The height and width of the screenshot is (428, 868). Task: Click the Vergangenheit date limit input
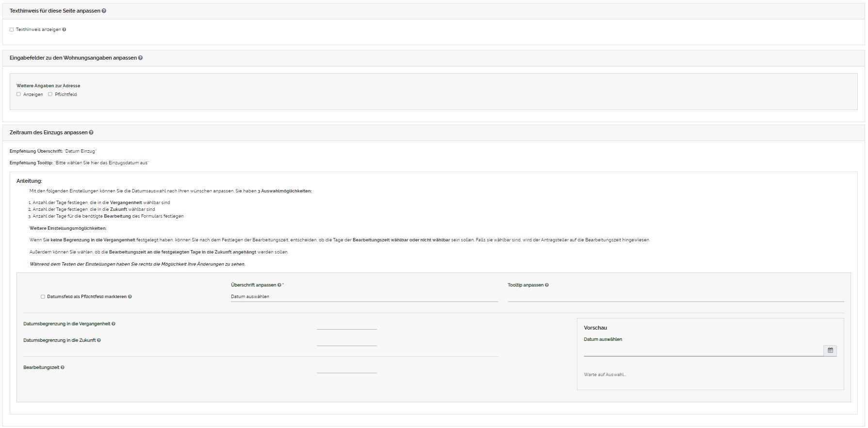pyautogui.click(x=346, y=325)
